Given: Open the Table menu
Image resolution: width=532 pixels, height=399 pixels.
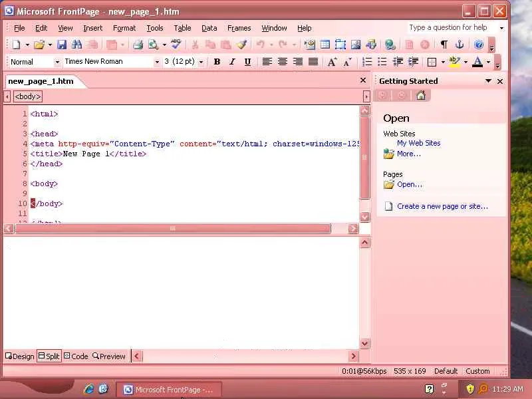Looking at the screenshot, I should 182,28.
